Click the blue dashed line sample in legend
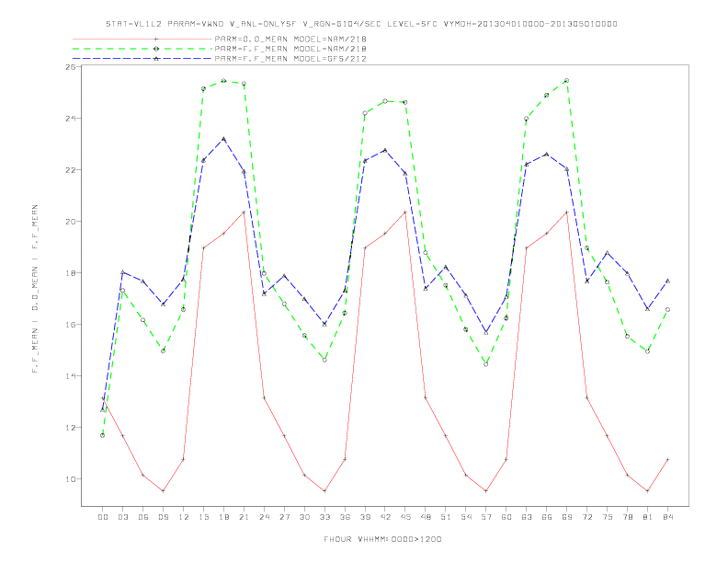This screenshot has height=563, width=728. (x=142, y=59)
